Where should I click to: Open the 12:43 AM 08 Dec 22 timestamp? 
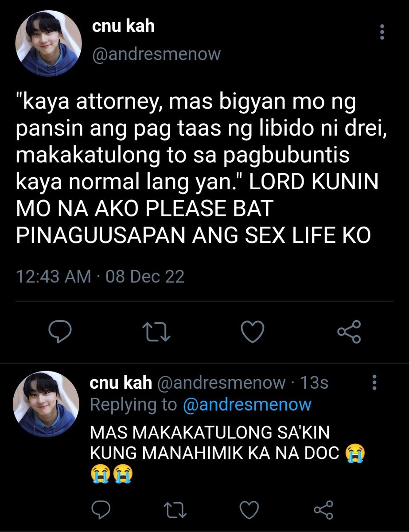(100, 277)
